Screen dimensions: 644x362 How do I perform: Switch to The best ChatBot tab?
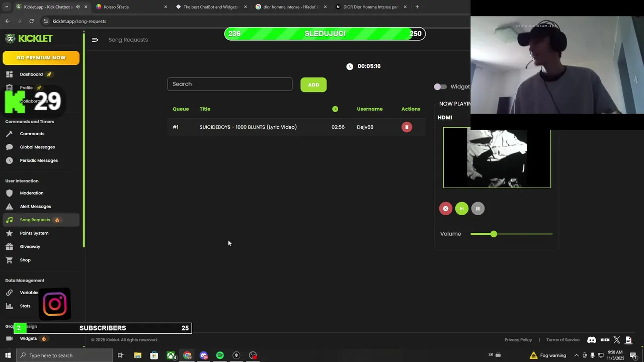pos(211,7)
